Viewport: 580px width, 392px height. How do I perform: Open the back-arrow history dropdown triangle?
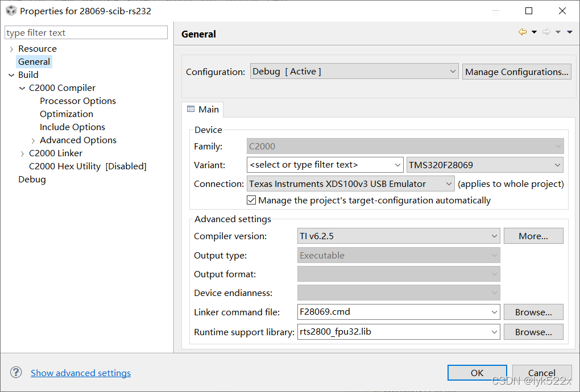pos(534,32)
